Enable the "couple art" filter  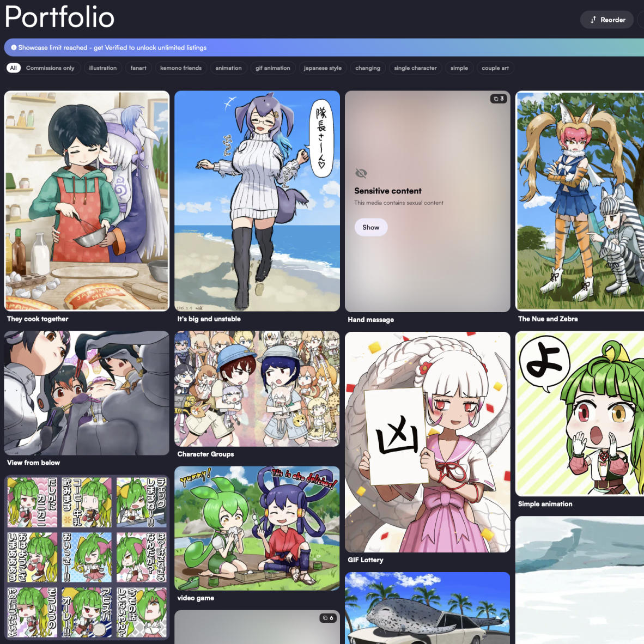tap(495, 68)
